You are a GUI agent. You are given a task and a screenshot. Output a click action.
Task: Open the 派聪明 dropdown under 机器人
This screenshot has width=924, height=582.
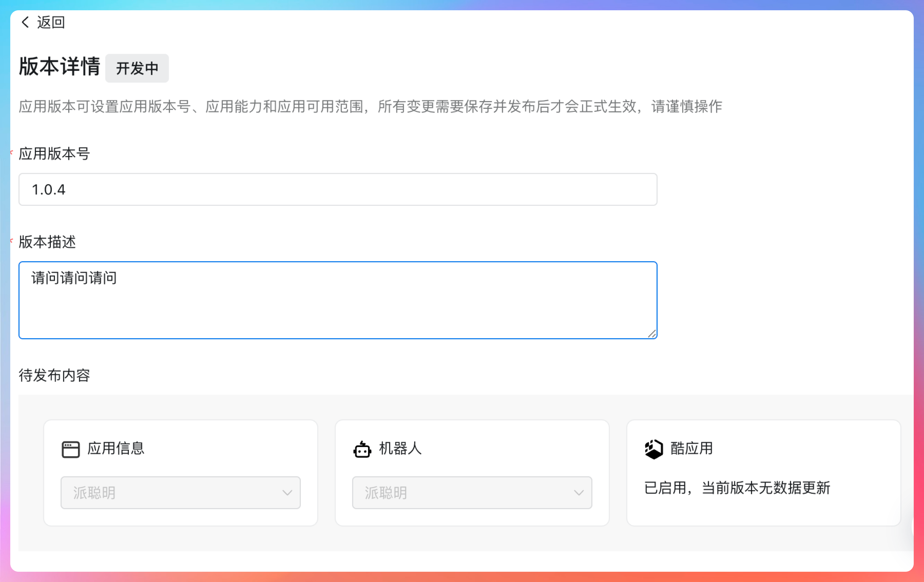[x=471, y=493]
